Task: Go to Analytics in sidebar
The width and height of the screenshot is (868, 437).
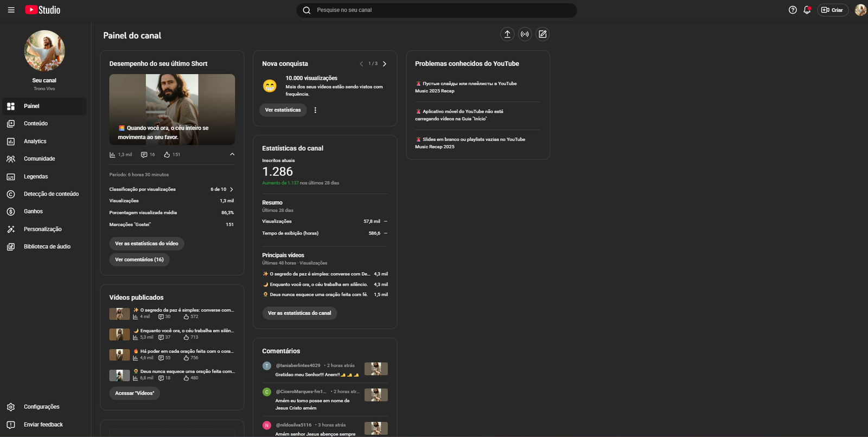Action: (x=44, y=141)
